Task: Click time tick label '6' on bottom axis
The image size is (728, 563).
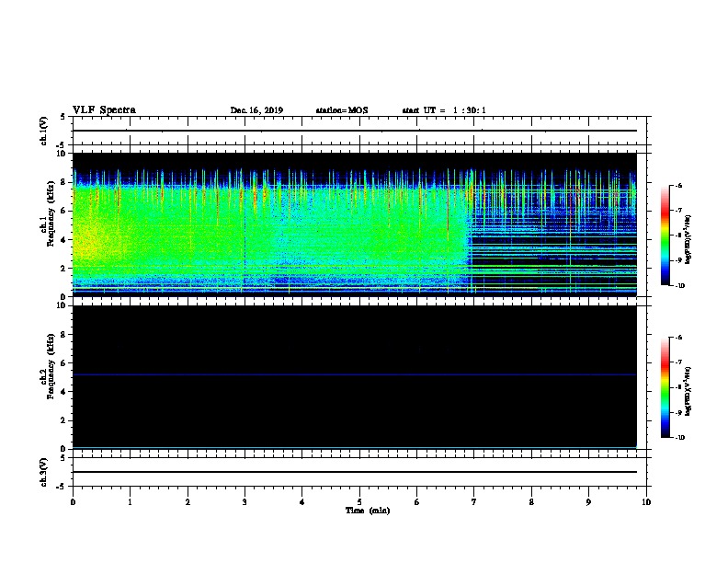Action: [x=417, y=502]
